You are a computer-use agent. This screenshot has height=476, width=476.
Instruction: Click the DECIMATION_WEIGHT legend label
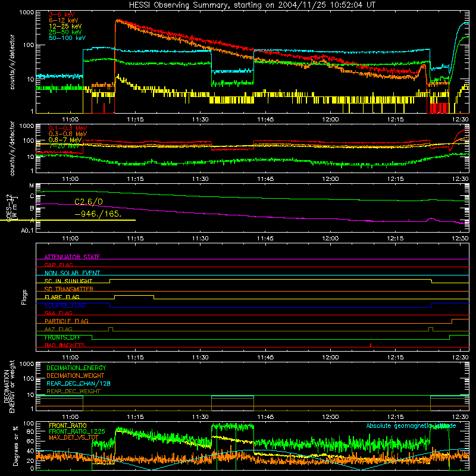(76, 375)
